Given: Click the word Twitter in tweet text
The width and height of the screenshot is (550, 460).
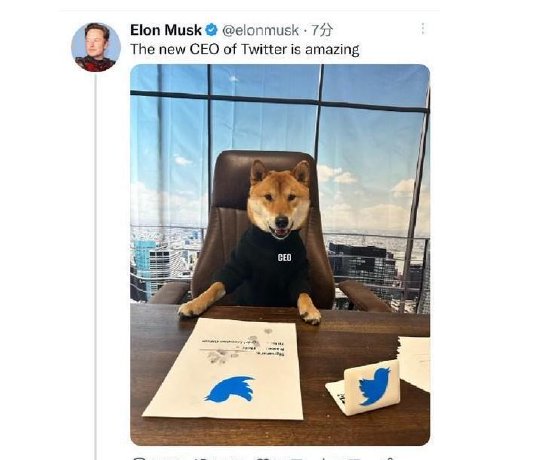Looking at the screenshot, I should click(x=263, y=49).
